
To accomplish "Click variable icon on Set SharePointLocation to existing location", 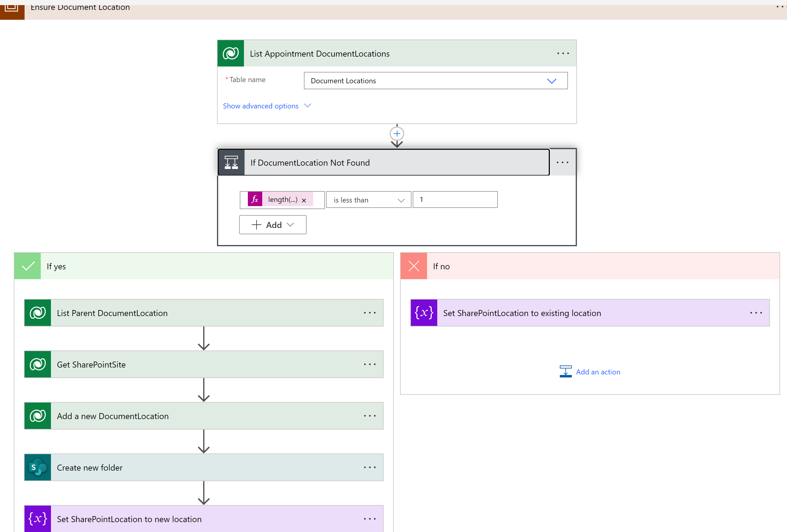I will click(424, 313).
